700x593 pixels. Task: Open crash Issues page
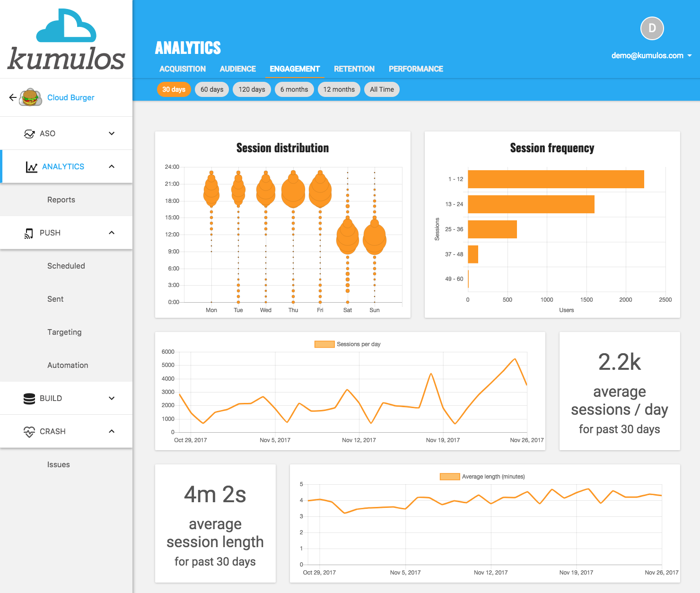point(59,464)
